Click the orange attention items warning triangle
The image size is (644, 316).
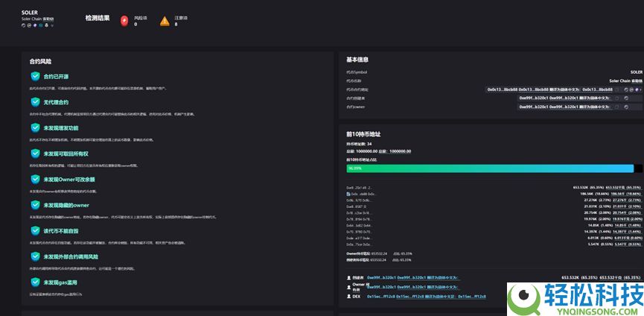click(165, 21)
